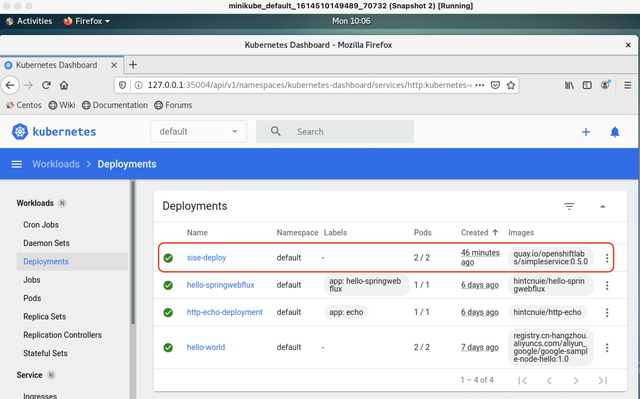Click the sidebar vertical scrollbar

click(133, 253)
